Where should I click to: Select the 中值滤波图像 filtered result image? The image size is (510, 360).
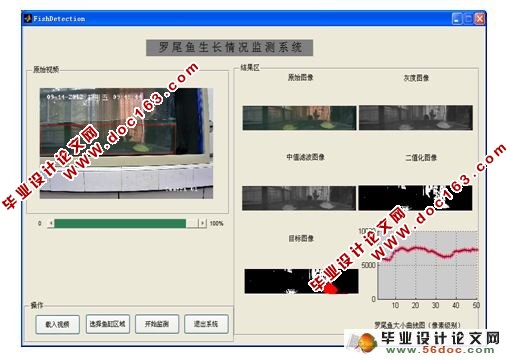click(x=299, y=198)
